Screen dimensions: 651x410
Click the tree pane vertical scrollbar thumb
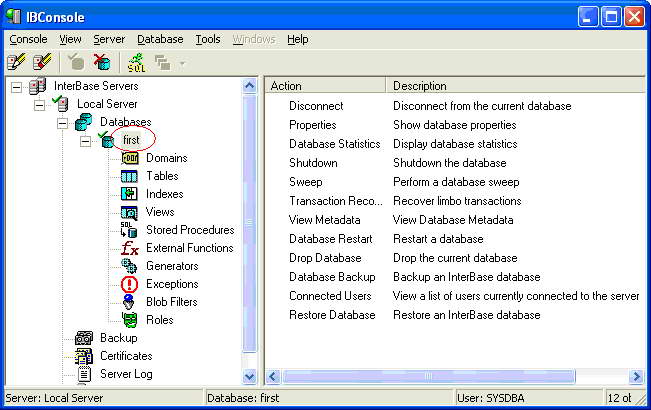click(x=250, y=223)
